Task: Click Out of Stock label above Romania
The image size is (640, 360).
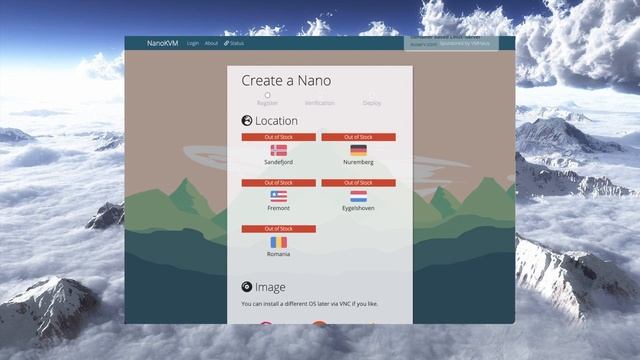Action: point(278,229)
